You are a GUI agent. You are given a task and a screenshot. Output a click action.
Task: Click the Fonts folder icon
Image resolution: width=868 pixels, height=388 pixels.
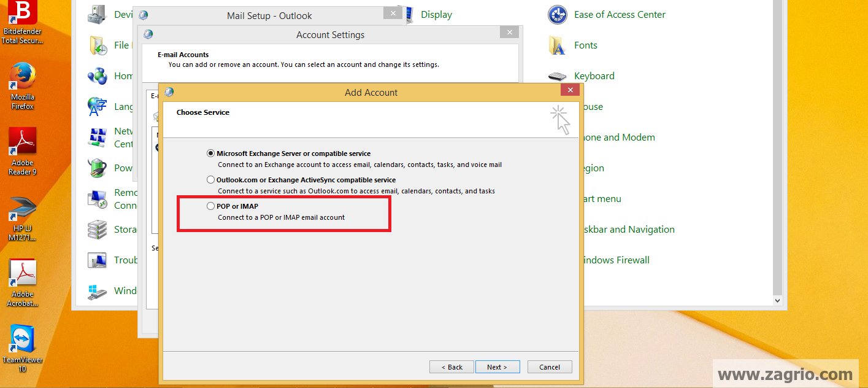pyautogui.click(x=557, y=45)
